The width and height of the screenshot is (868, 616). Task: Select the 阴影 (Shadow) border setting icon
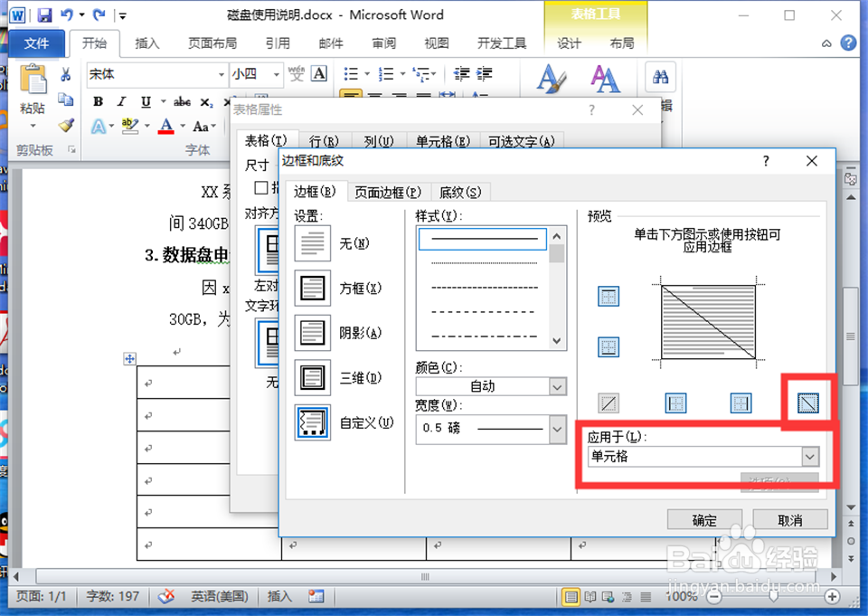click(311, 333)
